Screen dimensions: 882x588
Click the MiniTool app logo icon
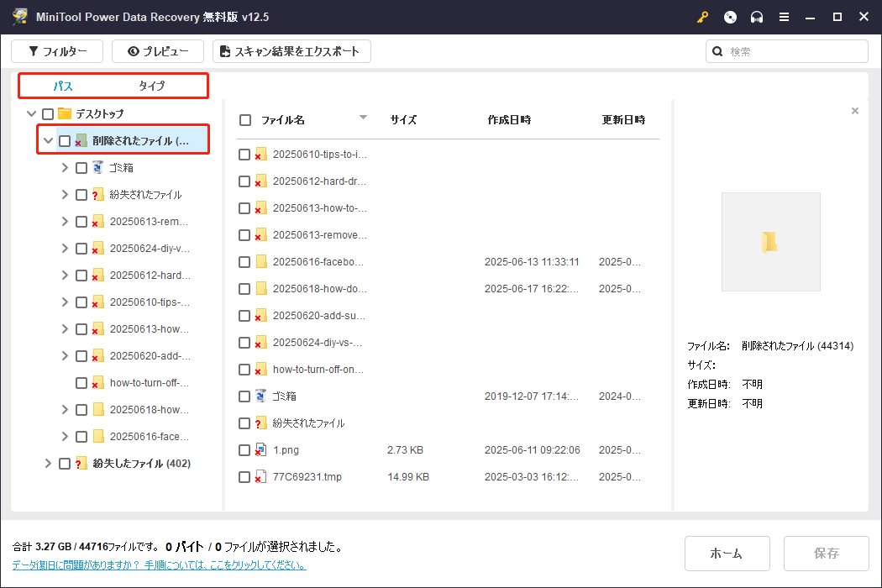point(19,17)
